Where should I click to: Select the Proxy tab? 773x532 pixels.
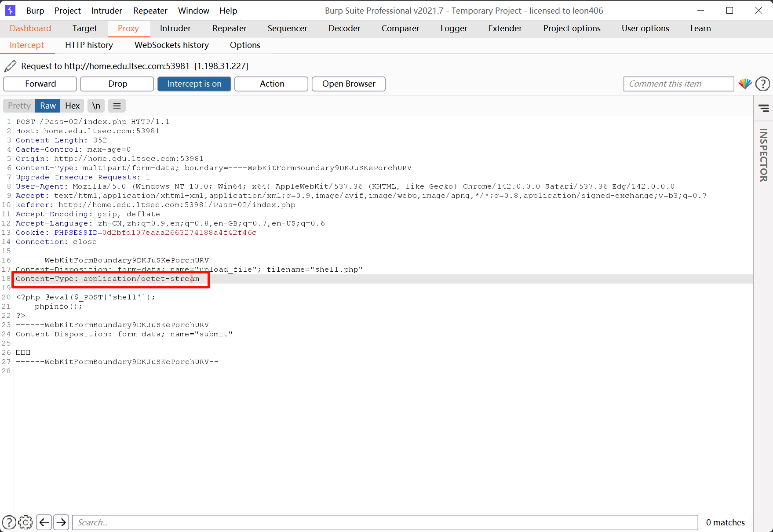point(128,28)
